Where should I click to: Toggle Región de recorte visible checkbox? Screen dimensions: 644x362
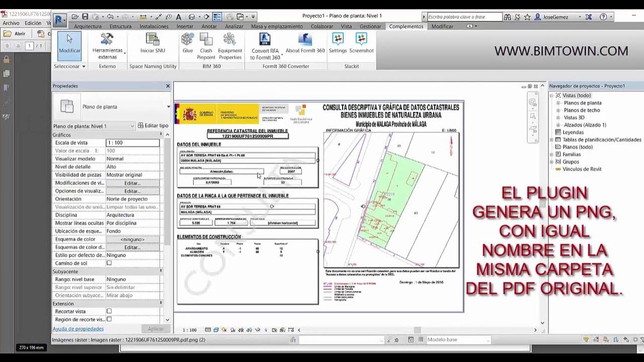click(109, 319)
